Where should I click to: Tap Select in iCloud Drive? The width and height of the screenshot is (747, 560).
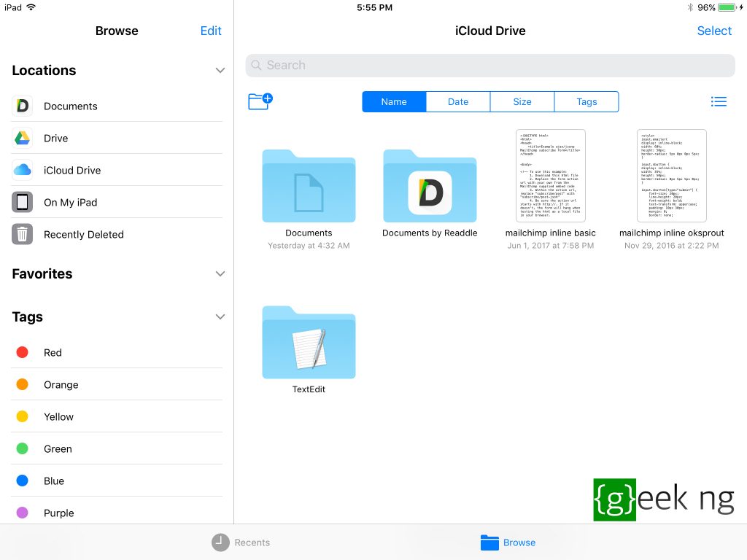(x=714, y=31)
